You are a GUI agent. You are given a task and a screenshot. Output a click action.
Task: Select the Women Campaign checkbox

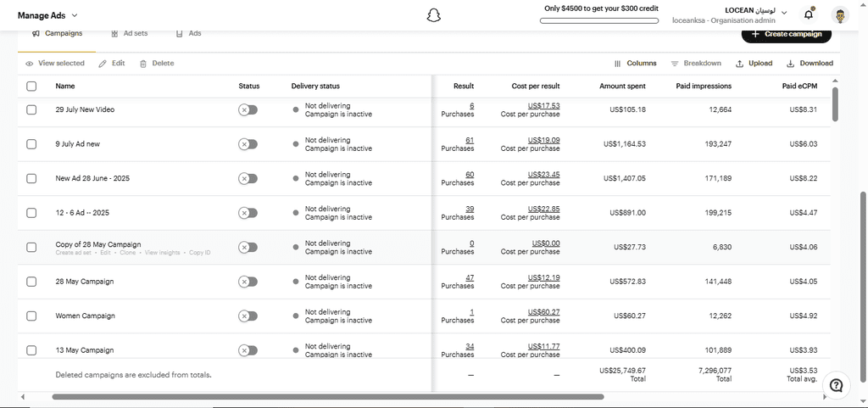(31, 316)
